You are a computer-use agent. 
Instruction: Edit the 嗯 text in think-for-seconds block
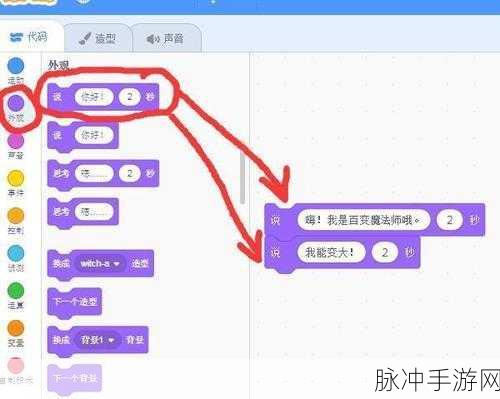click(94, 173)
